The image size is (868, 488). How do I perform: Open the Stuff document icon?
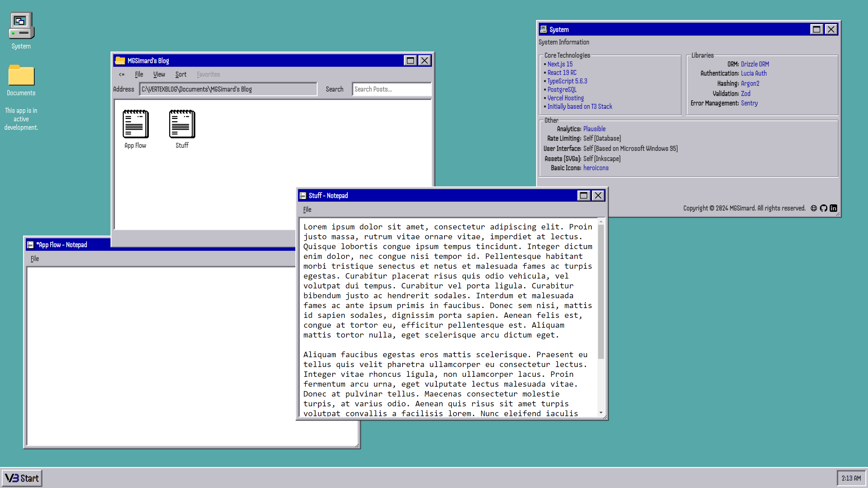pyautogui.click(x=182, y=124)
